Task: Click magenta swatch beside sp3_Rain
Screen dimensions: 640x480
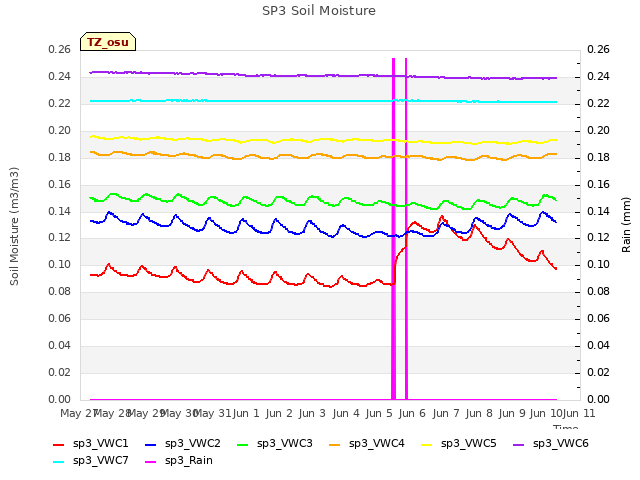Action: pyautogui.click(x=151, y=462)
